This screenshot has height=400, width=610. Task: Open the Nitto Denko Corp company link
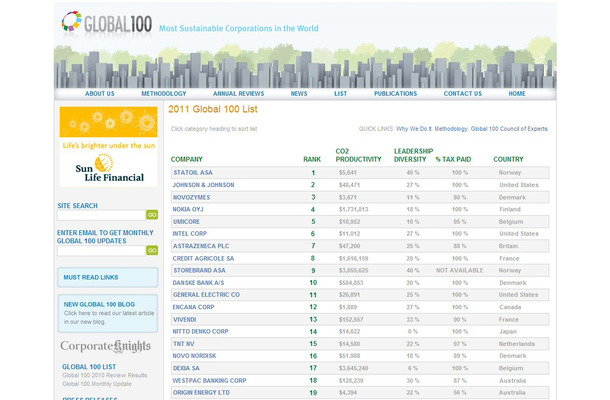tap(201, 332)
